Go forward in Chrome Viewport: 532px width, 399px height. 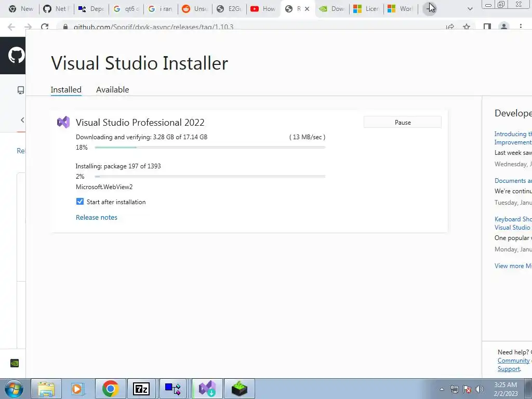(28, 27)
